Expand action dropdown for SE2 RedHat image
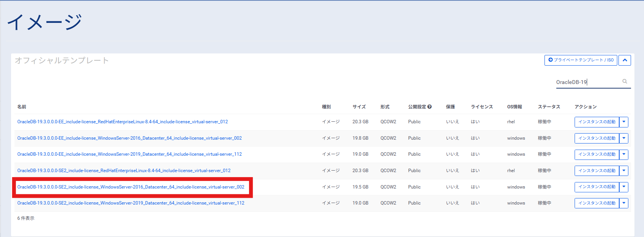Image resolution: width=644 pixels, height=237 pixels. click(624, 171)
